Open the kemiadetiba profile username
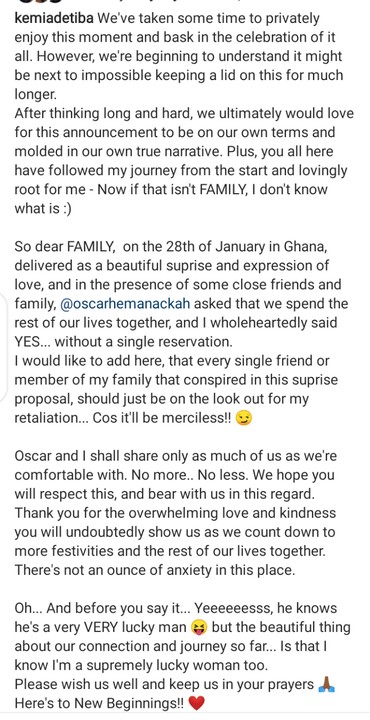The width and height of the screenshot is (370, 720). [55, 19]
